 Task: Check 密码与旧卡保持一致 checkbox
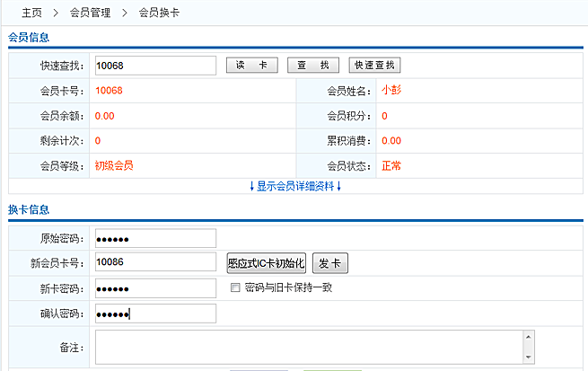coord(235,287)
